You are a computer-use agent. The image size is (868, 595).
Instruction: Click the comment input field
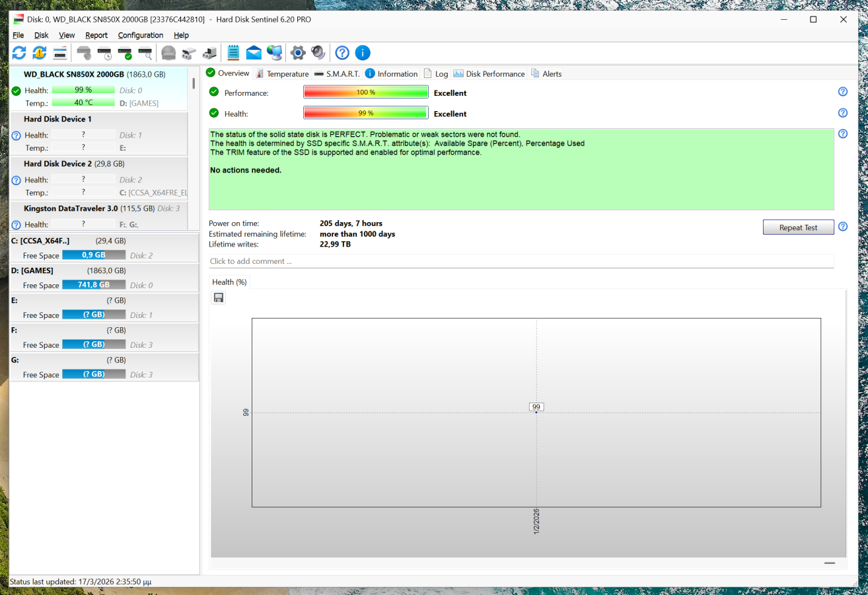click(521, 261)
